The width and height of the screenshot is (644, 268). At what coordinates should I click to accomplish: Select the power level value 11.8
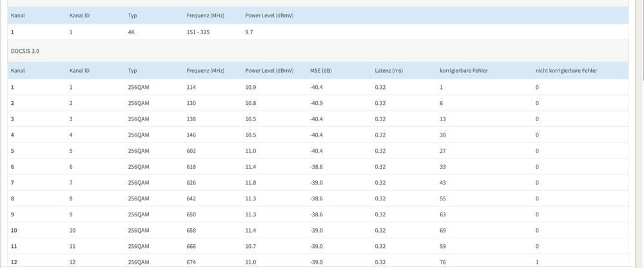[251, 183]
